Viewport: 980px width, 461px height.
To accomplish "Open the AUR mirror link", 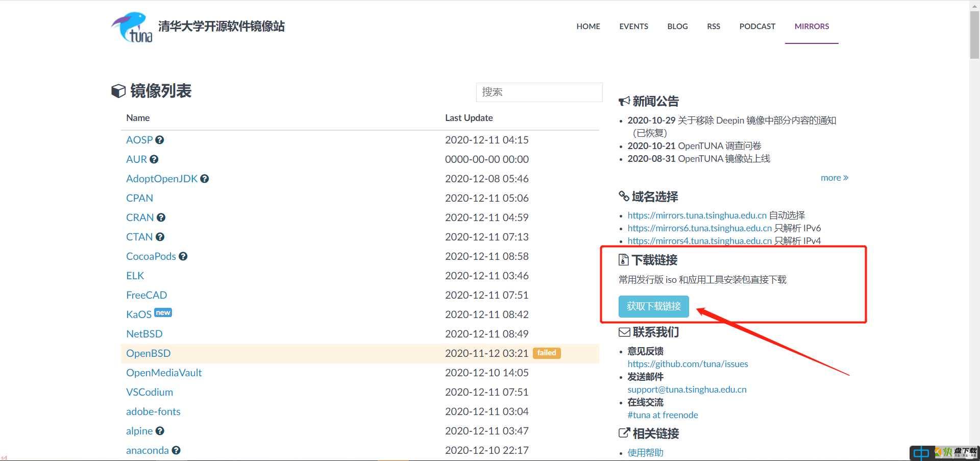I will point(136,159).
